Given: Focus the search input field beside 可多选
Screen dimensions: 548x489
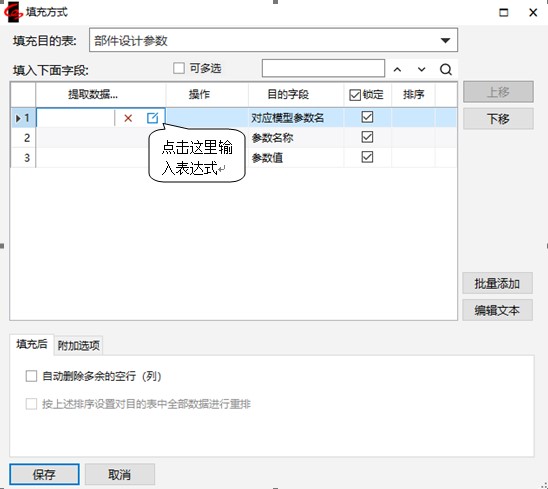Looking at the screenshot, I should 323,68.
